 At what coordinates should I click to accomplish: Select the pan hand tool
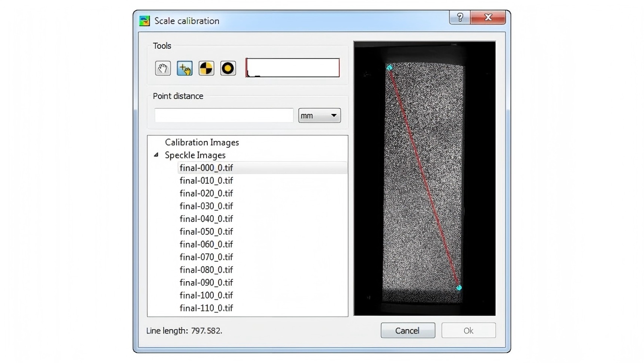click(x=163, y=68)
